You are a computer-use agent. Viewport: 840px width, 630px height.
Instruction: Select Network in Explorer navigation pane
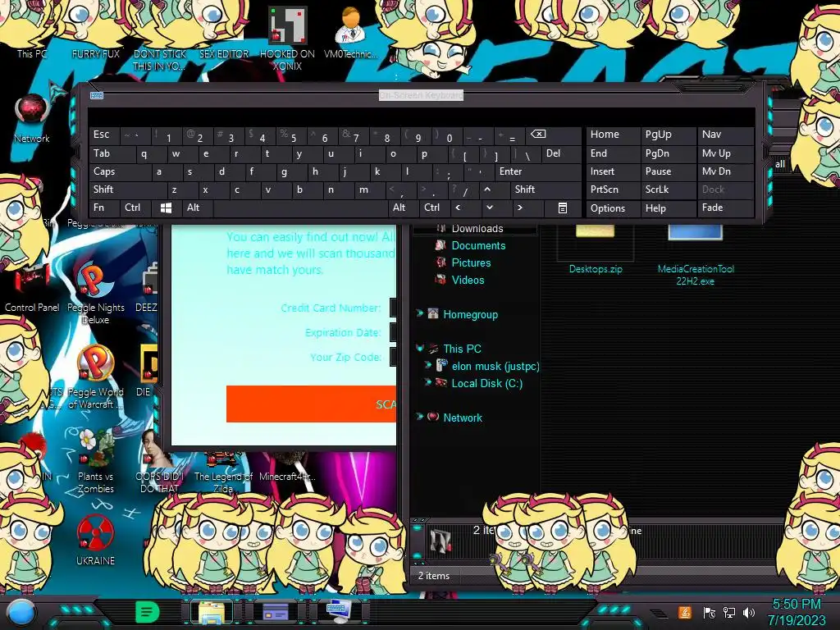(x=463, y=418)
